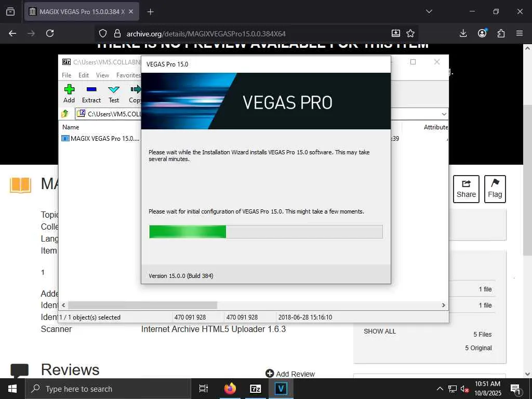Viewport: 532px width, 399px height.
Task: Go up one folder level in 7-Zip
Action: point(65,114)
